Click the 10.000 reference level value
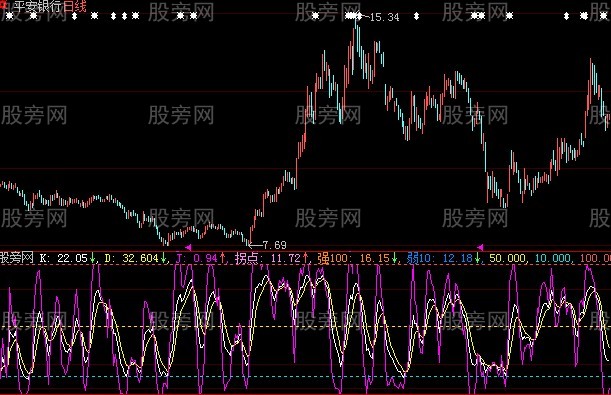Image resolution: width=611 pixels, height=395 pixels. 552,258
